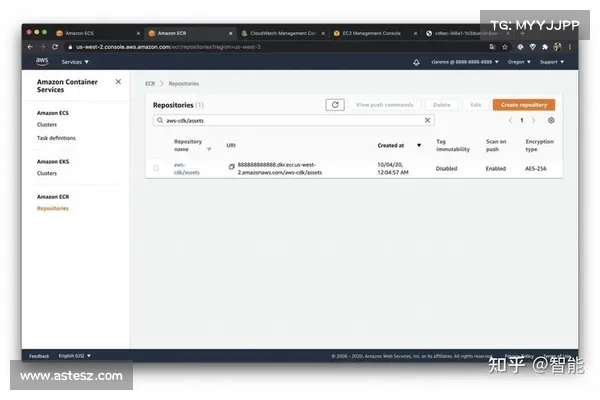The image size is (600, 400).
Task: Click the browser forward arrow
Action: (x=42, y=47)
